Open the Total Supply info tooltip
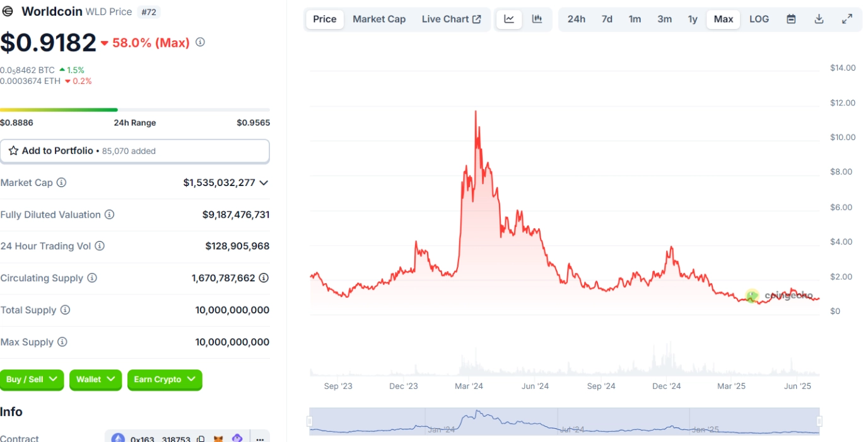Viewport: 868px width, 442px height. (x=65, y=310)
